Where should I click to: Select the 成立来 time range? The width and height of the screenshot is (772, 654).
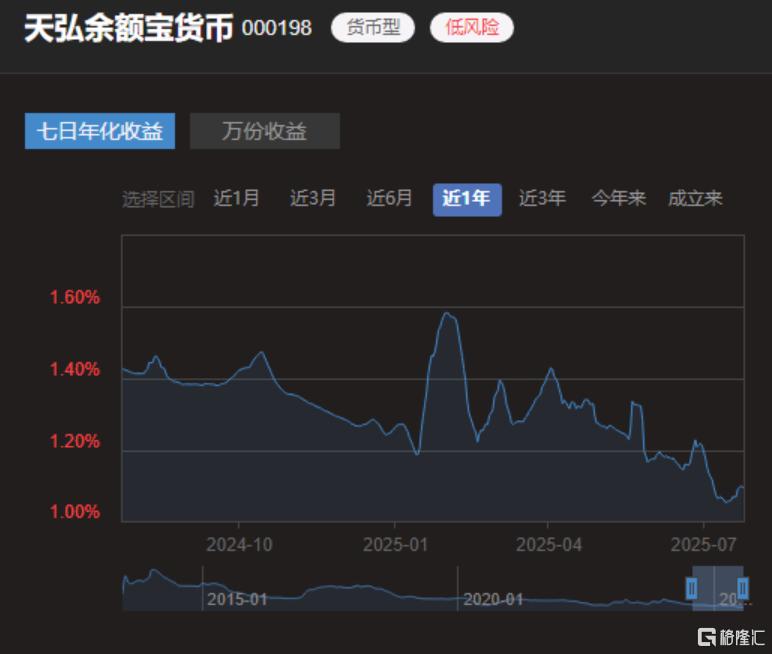[x=695, y=198]
